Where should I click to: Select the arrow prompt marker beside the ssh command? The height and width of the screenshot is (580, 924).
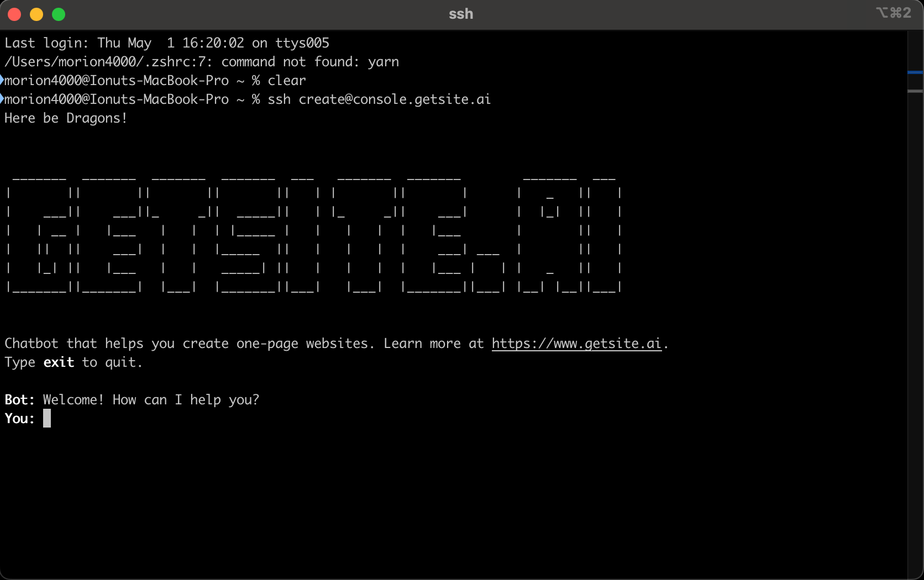(x=3, y=99)
